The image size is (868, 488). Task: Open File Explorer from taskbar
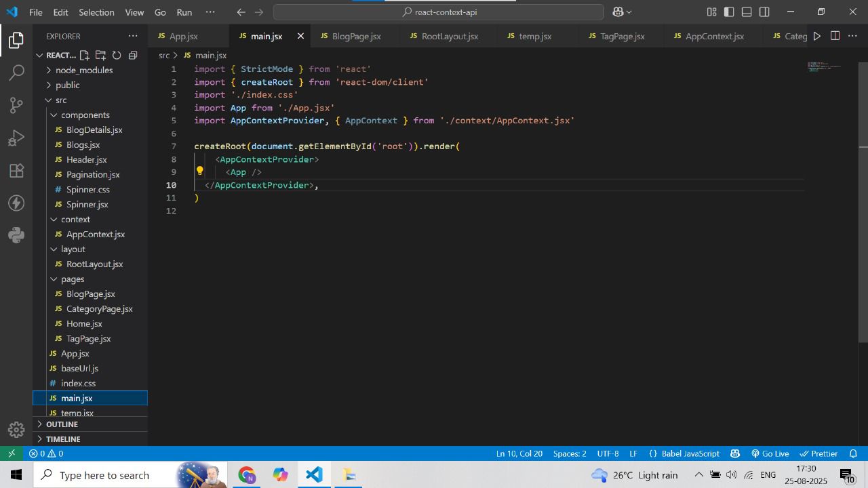[349, 474]
